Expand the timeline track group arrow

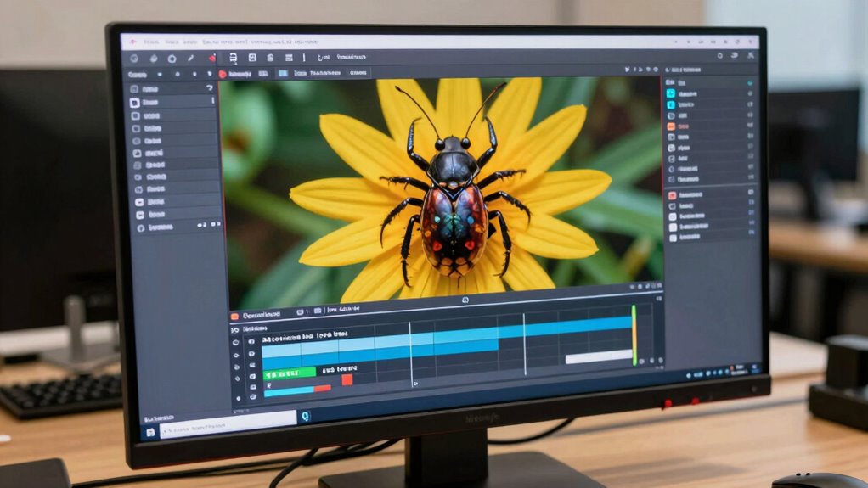(x=235, y=328)
